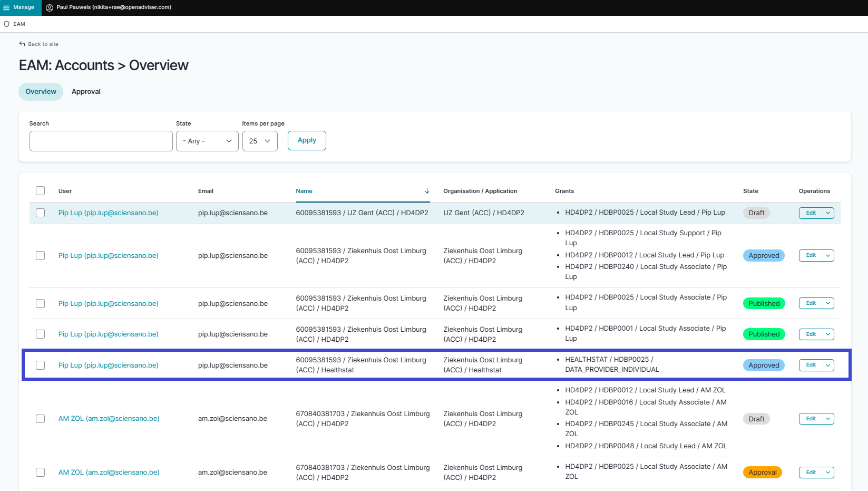Click the Name column sort arrow

coord(427,191)
